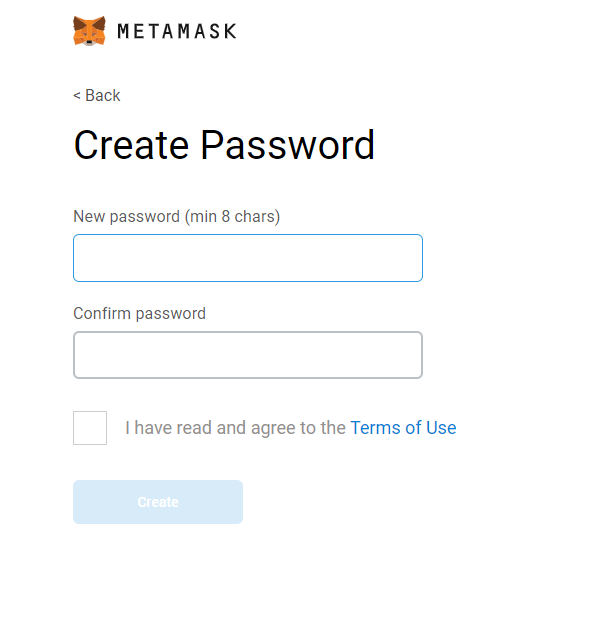This screenshot has height=621, width=606.
Task: Toggle the agreement box before Create
Action: point(90,428)
